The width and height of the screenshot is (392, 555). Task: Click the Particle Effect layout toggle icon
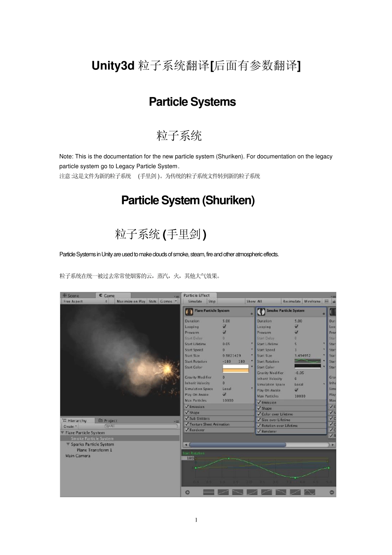coord(327,301)
